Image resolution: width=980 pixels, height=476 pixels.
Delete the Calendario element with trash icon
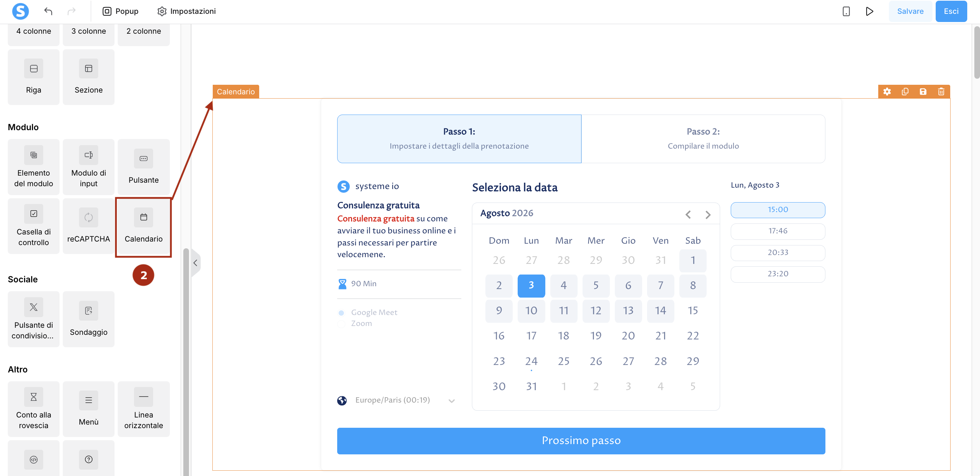pyautogui.click(x=941, y=92)
